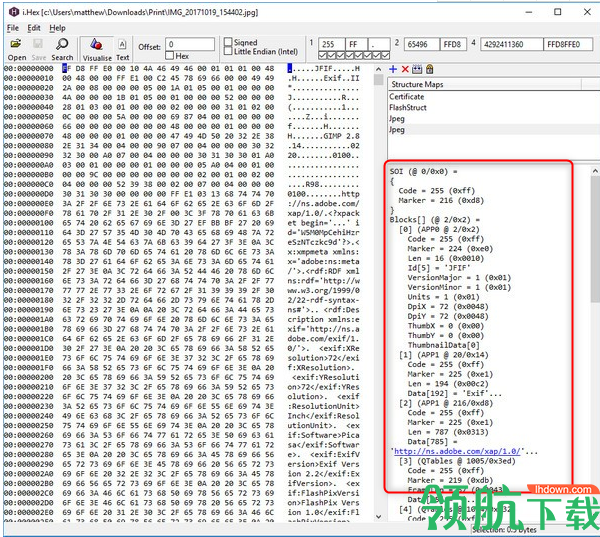Select the '[3] (QTables @ 1005/0x3ed)' node

(457, 461)
